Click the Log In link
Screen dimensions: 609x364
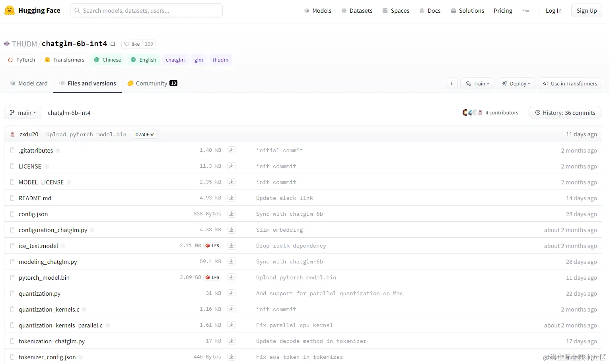click(553, 11)
